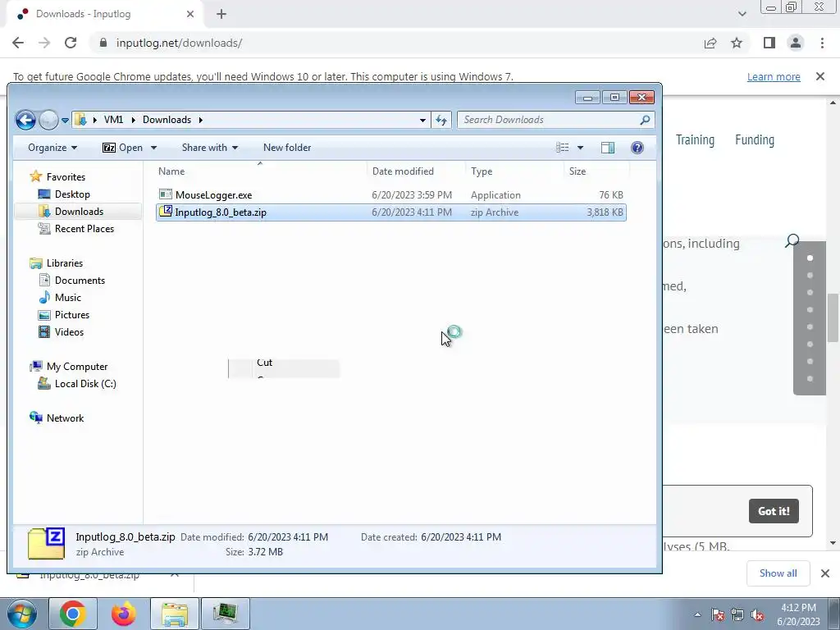
Task: Expand the Open button dropdown arrow
Action: (153, 148)
